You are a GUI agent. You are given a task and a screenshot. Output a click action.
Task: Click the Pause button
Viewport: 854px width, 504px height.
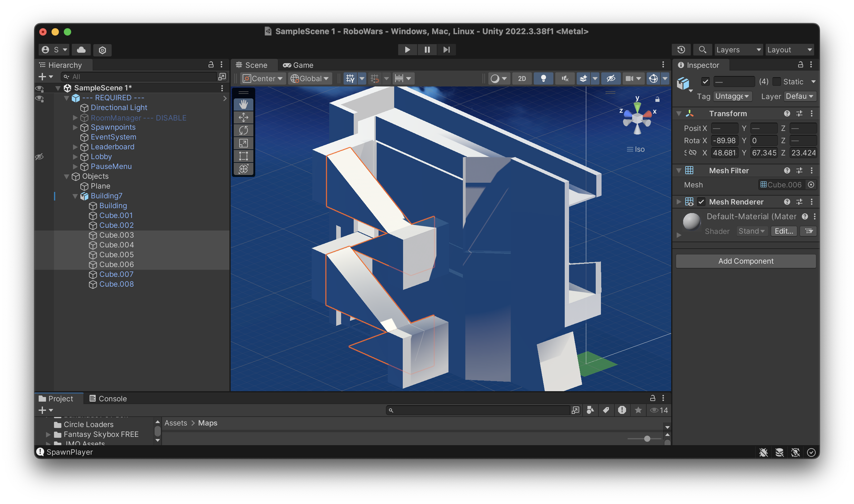427,50
